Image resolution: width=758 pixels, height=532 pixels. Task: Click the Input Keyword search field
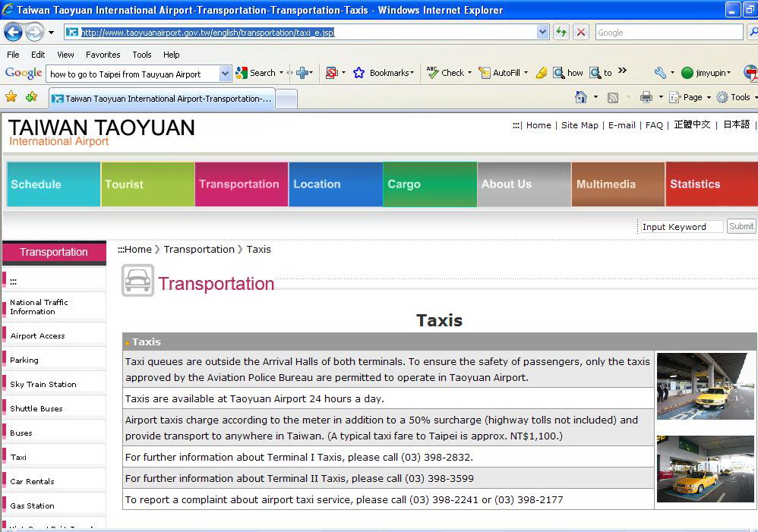click(682, 227)
